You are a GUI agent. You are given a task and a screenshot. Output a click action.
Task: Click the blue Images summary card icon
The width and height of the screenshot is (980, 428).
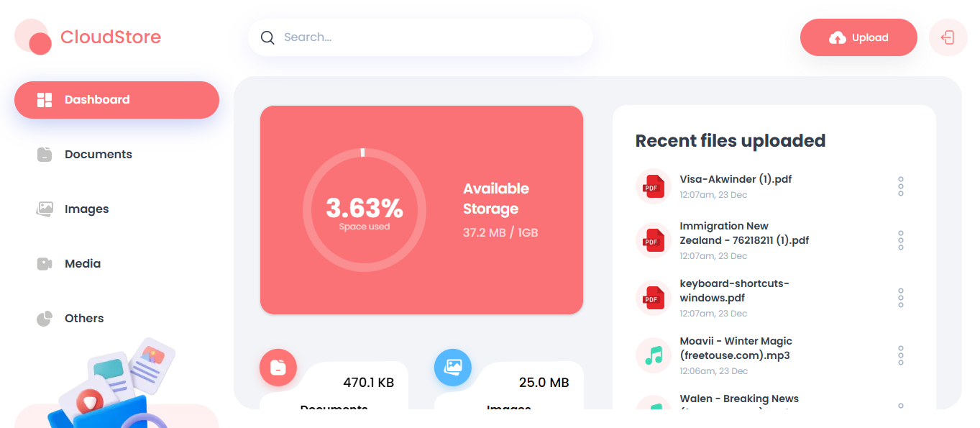coord(452,368)
